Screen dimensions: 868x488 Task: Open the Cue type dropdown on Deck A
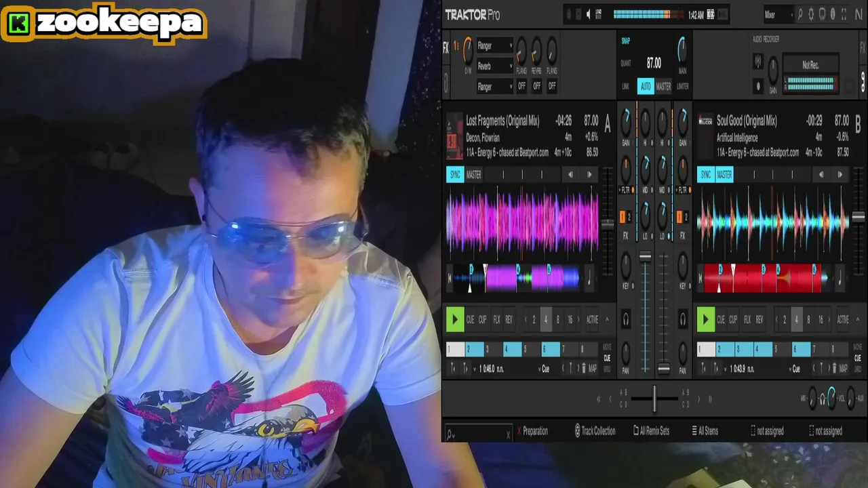point(545,369)
